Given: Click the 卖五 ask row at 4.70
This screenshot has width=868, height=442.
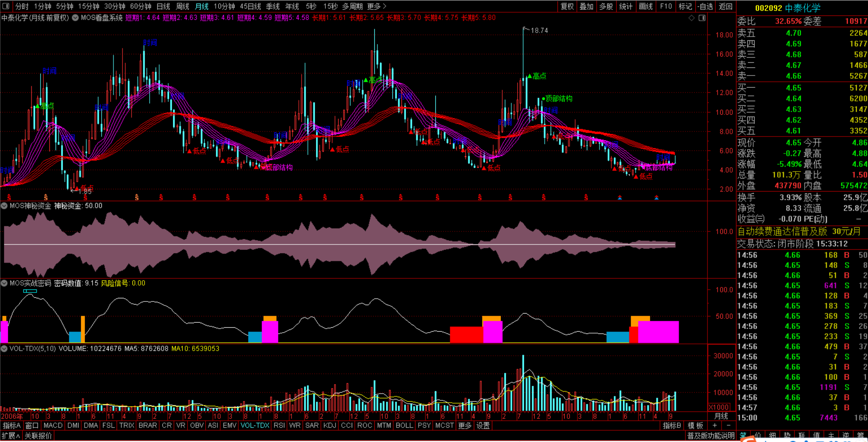Looking at the screenshot, I should [x=802, y=33].
